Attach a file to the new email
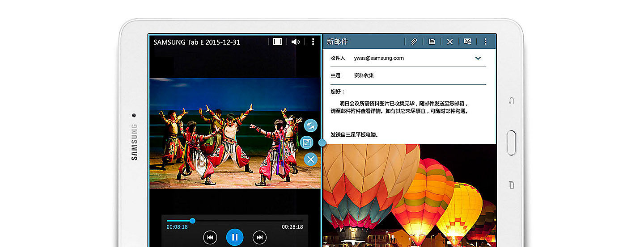The image size is (644, 247). coord(414,42)
